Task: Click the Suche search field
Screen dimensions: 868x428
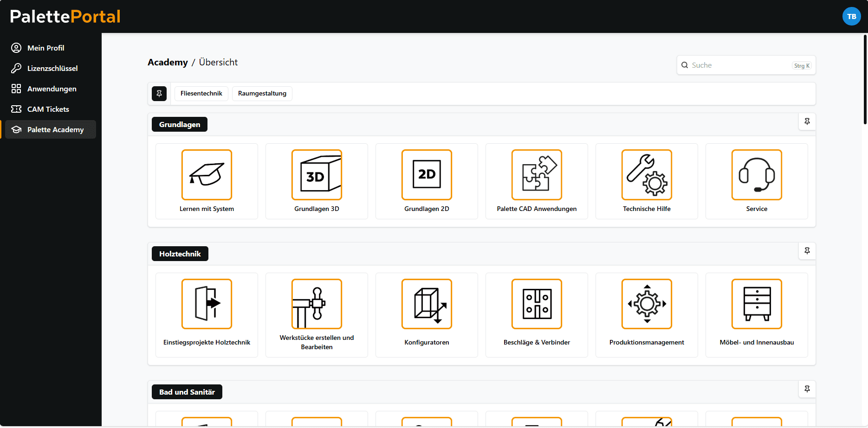Action: [x=739, y=65]
